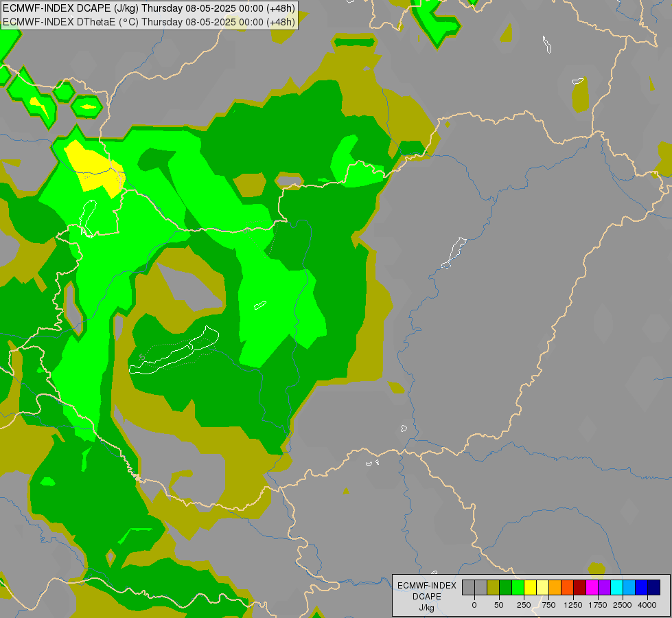
Task: Click the "2500" value on the legend scale
Action: (623, 605)
